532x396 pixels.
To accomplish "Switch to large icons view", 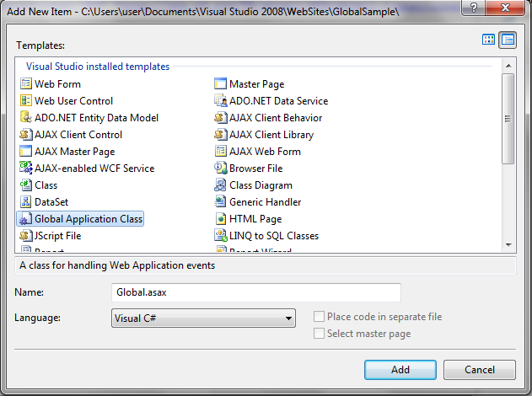I will 489,40.
